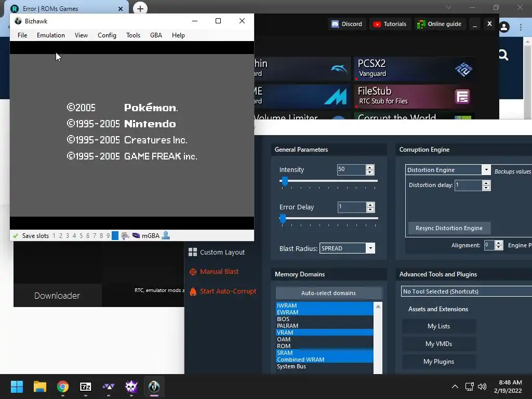Screen dimensions: 532x399
Task: Open 7-Zip from the taskbar
Action: pyautogui.click(x=86, y=387)
